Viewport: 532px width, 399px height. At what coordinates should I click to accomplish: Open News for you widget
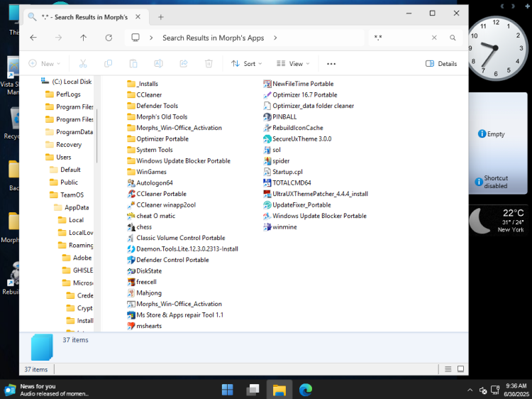tap(46, 390)
